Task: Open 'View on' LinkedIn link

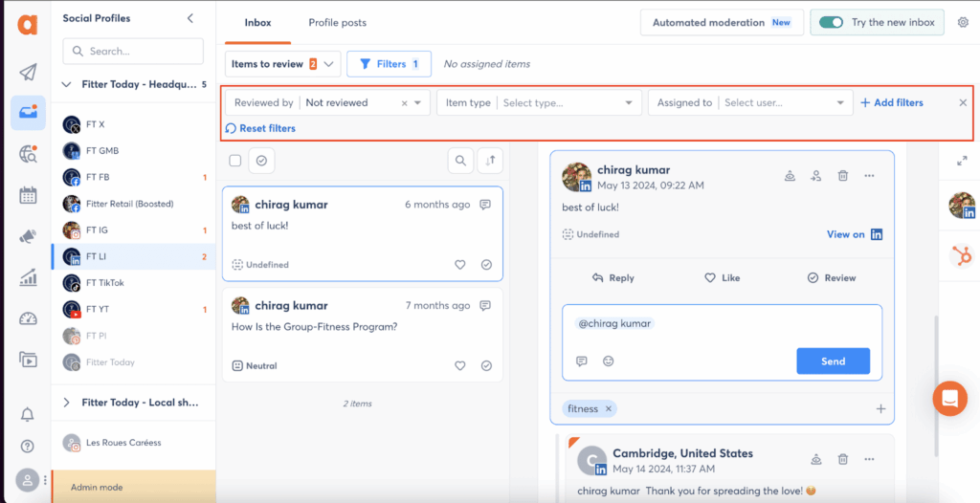Action: tap(855, 234)
